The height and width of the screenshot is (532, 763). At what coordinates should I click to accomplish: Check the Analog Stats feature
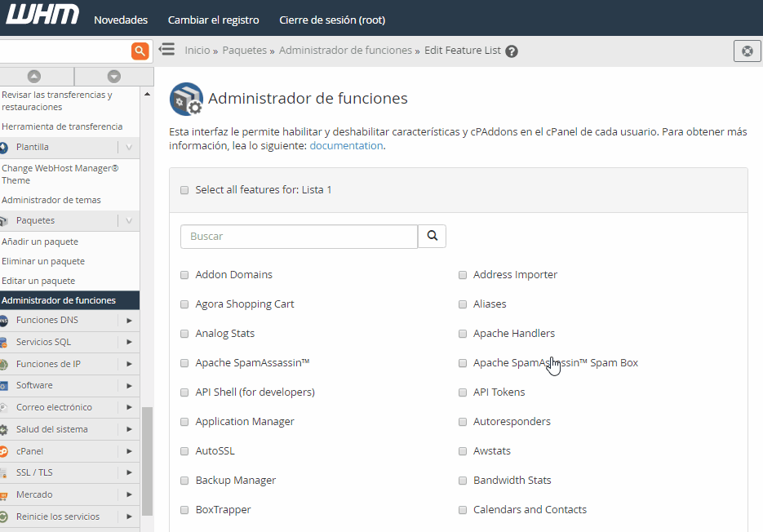pyautogui.click(x=184, y=334)
